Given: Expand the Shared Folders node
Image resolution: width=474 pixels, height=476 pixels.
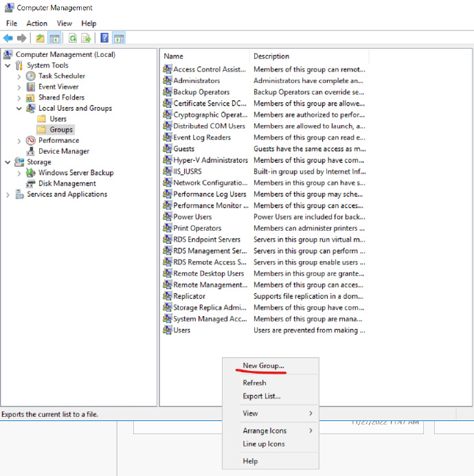Looking at the screenshot, I should [x=19, y=98].
